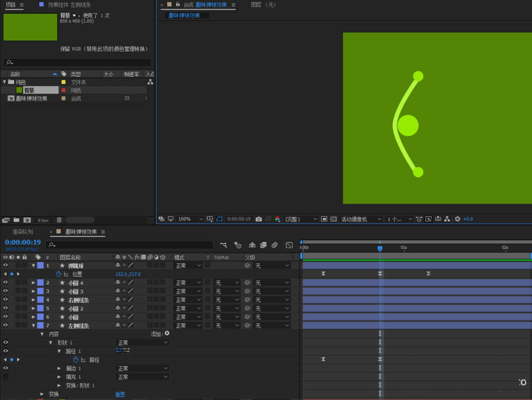The height and width of the screenshot is (400, 532).
Task: Toggle visibility of 右侧线条 layer
Action: (6, 300)
